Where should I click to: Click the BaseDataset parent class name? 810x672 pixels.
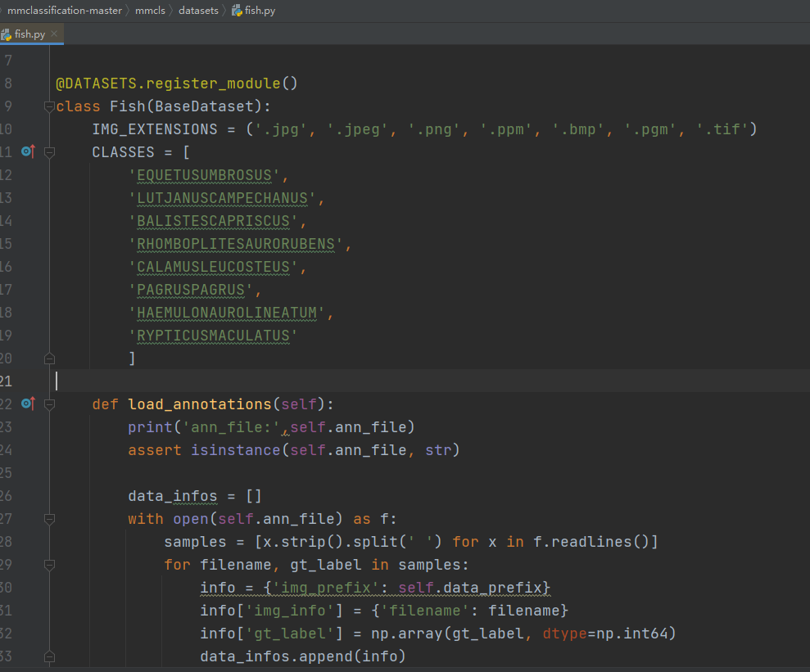pyautogui.click(x=204, y=106)
